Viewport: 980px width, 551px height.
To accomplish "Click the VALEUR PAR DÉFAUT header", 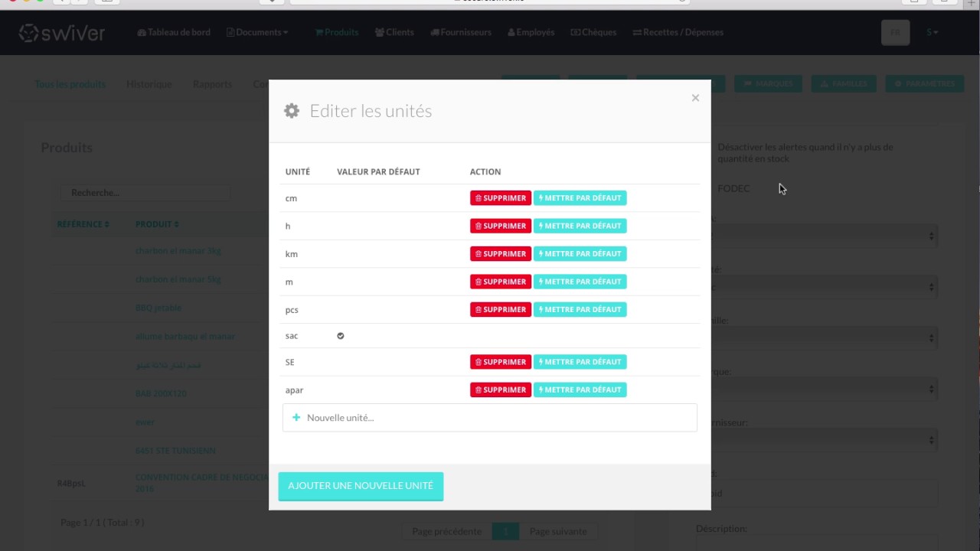I will 378,171.
